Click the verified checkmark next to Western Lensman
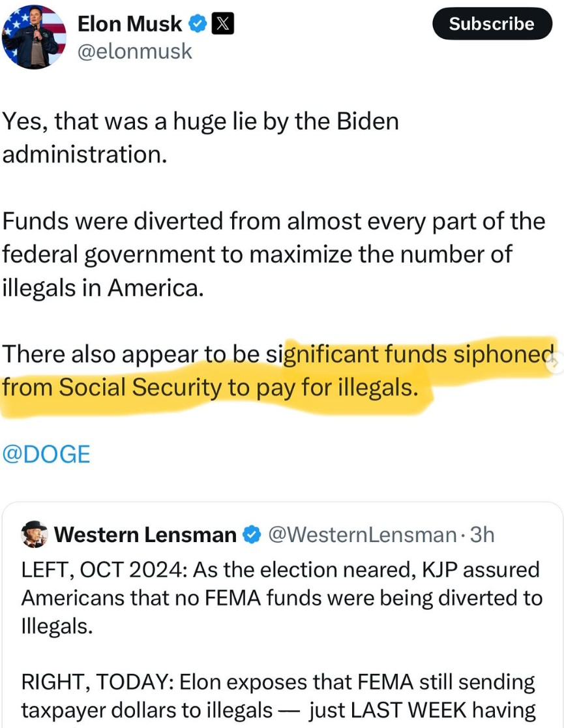Screen dimensions: 564x728 tap(251, 535)
